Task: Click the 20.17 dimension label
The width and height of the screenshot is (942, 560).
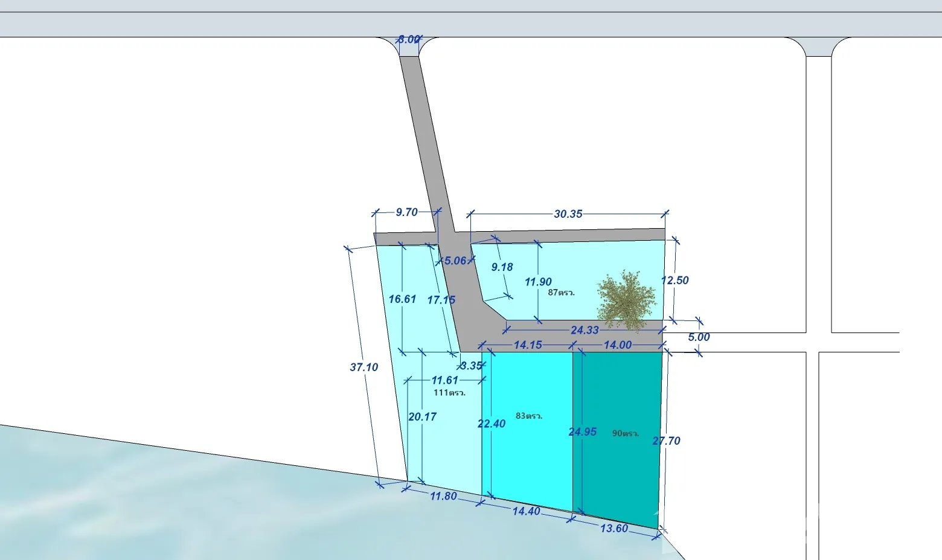Action: pos(422,417)
